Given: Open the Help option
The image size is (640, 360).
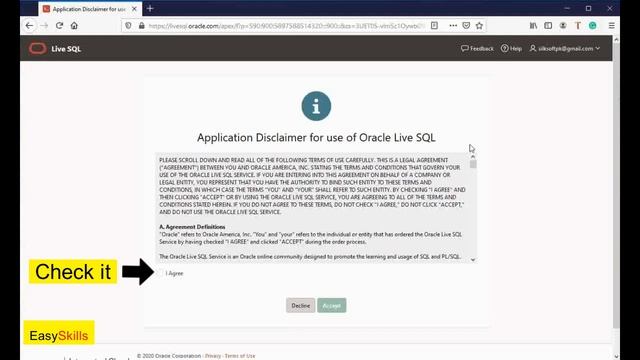Looking at the screenshot, I should 511,48.
